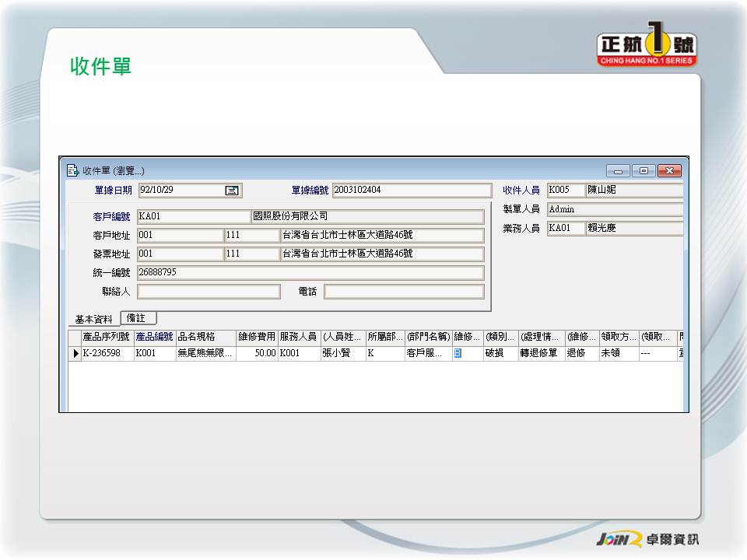Click the 電話 input field
The height and width of the screenshot is (560, 747).
coord(404,292)
